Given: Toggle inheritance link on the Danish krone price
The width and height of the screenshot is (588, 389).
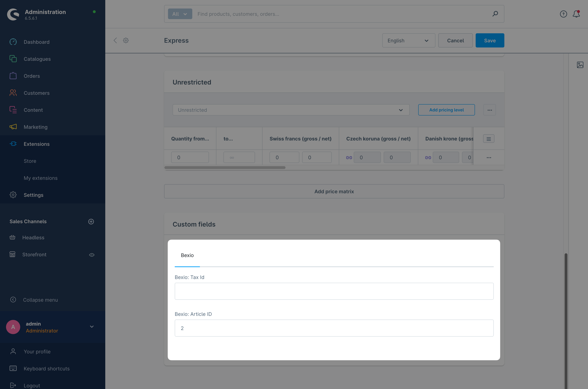Looking at the screenshot, I should click(428, 157).
